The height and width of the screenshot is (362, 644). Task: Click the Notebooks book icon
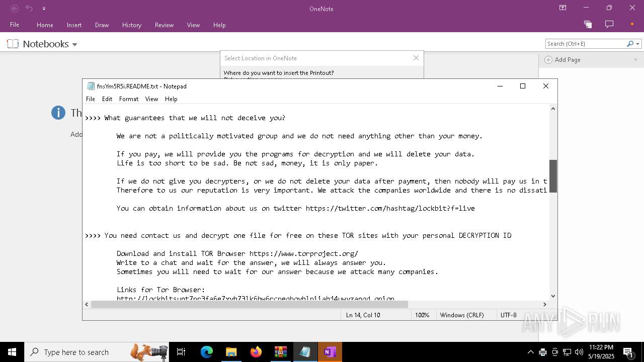click(x=13, y=44)
